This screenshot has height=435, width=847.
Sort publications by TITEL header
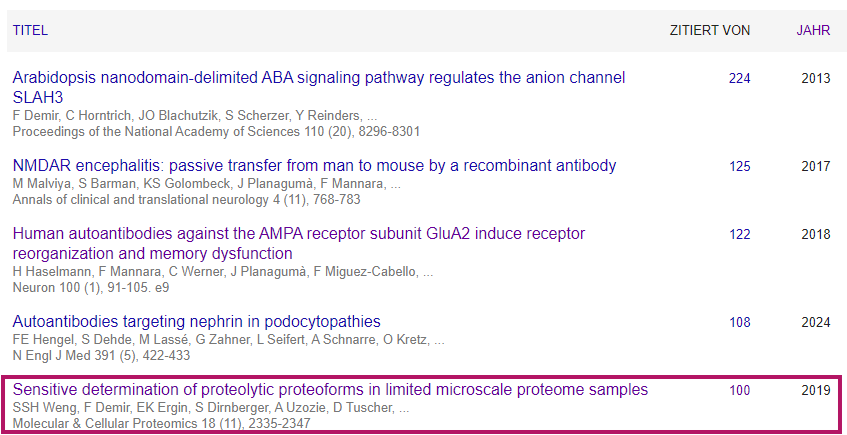pos(30,30)
